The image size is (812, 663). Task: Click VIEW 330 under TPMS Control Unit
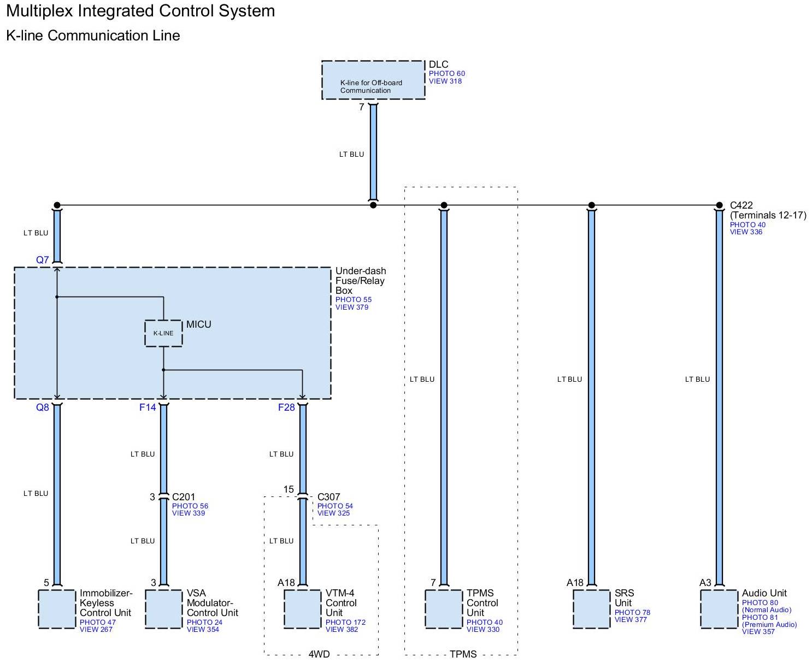click(483, 630)
